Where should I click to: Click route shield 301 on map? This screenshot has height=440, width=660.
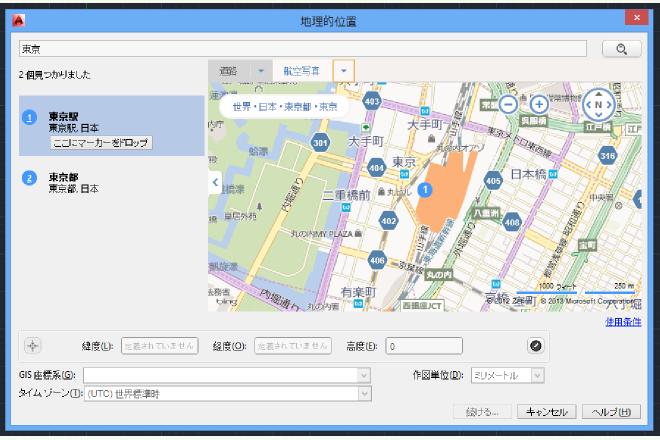click(320, 143)
